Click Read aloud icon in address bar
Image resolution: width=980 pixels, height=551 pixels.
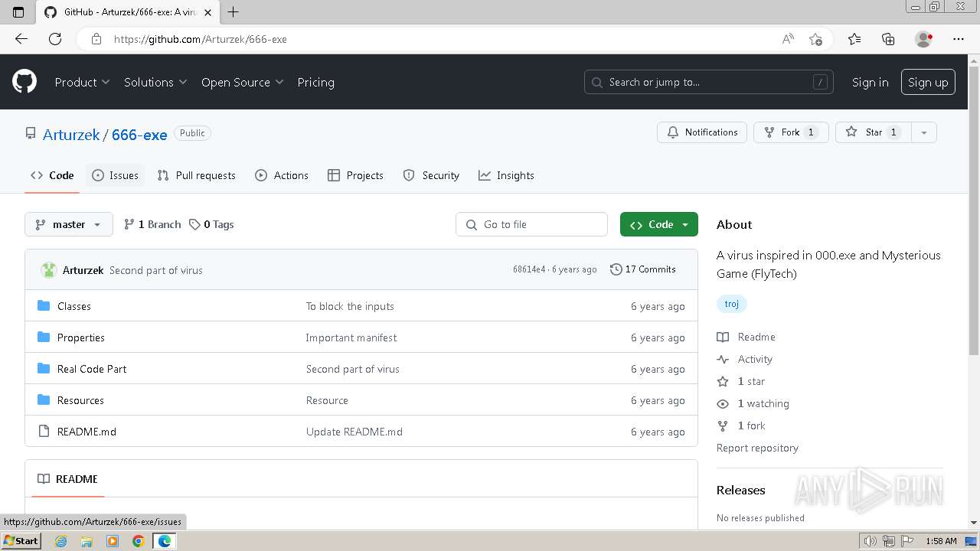coord(788,39)
